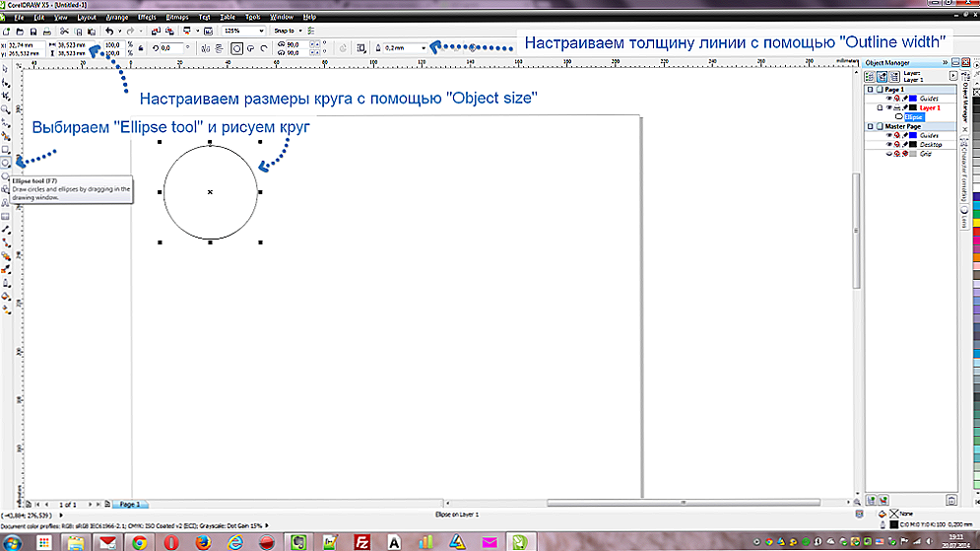
Task: Select the Freehand tool in toolbox
Action: coord(6,122)
